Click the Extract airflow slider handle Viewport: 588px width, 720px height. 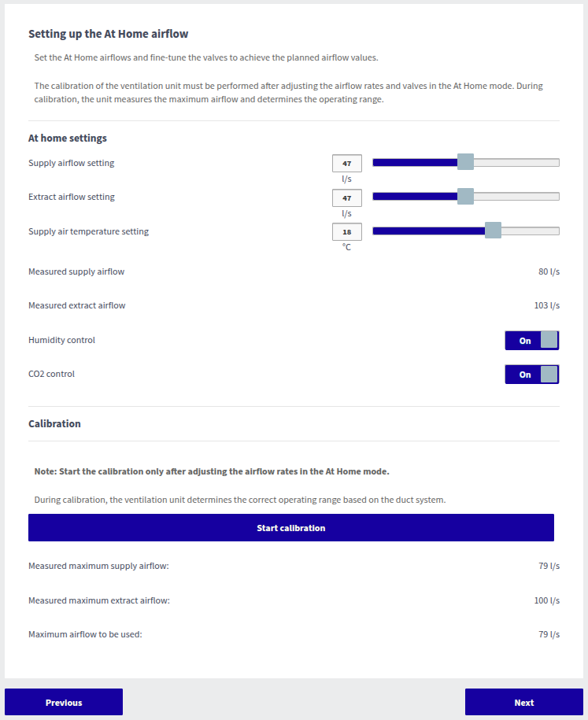465,196
